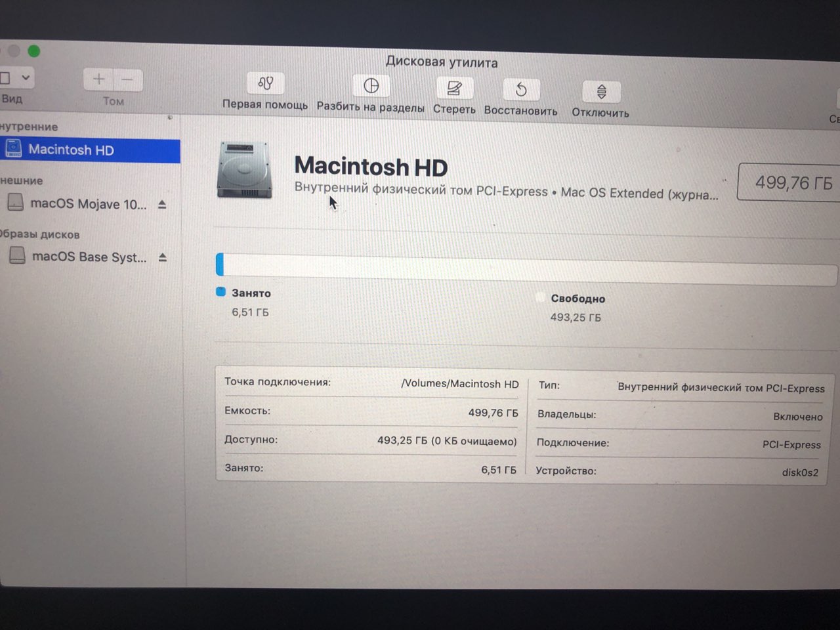Open the Вид view dropdown
This screenshot has height=630, width=840.
pos(16,77)
